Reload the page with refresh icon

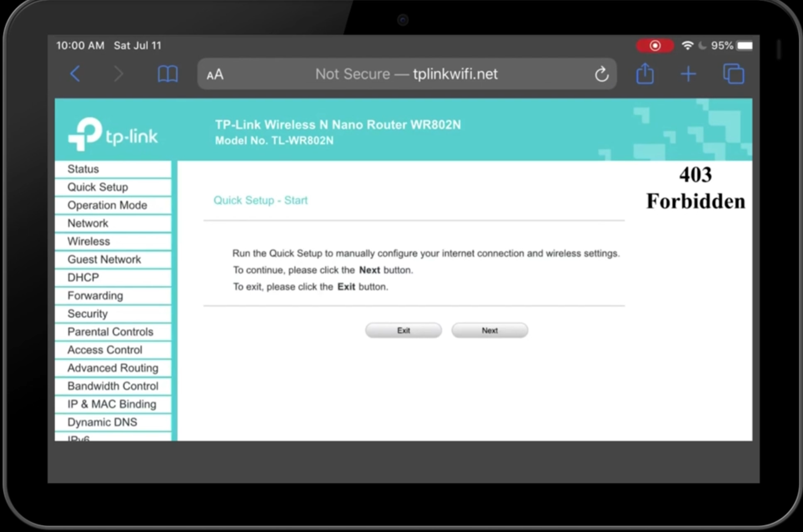[x=601, y=74]
